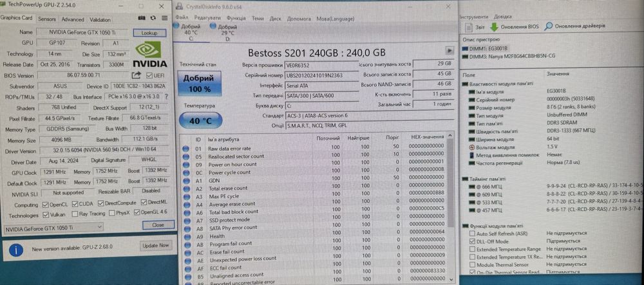Toggle the UEFI checkbox in GPU-Z

pyautogui.click(x=149, y=75)
